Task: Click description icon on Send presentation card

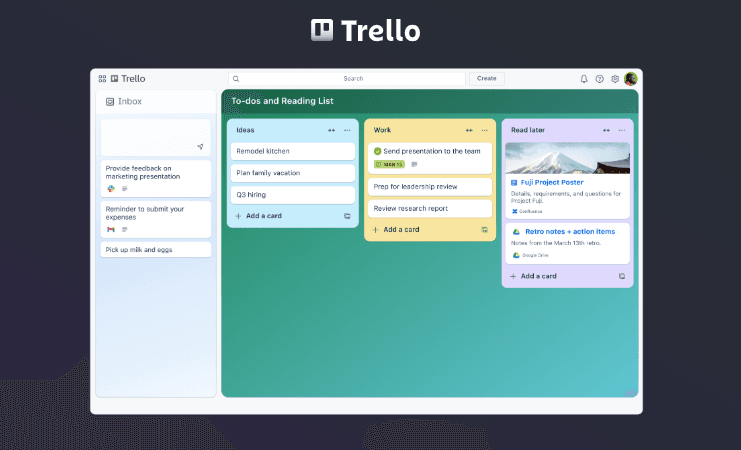Action: [414, 164]
